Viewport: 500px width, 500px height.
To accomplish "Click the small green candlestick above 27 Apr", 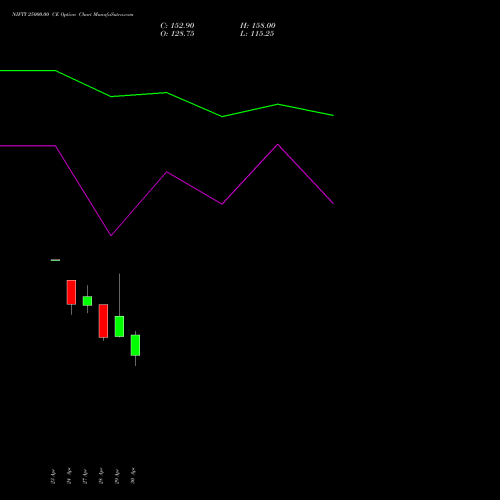I will point(87,301).
